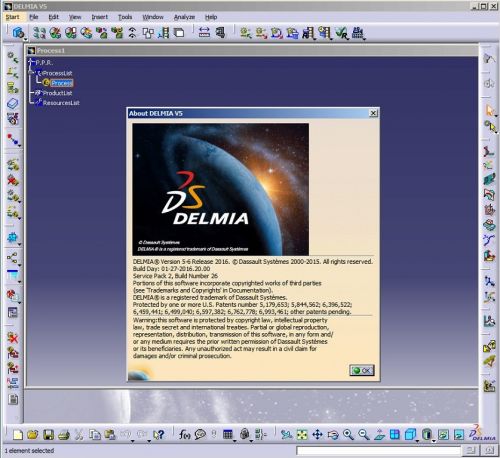Screen dimensions: 500x458
Task: Select ProductList in the tree
Action: click(x=57, y=93)
